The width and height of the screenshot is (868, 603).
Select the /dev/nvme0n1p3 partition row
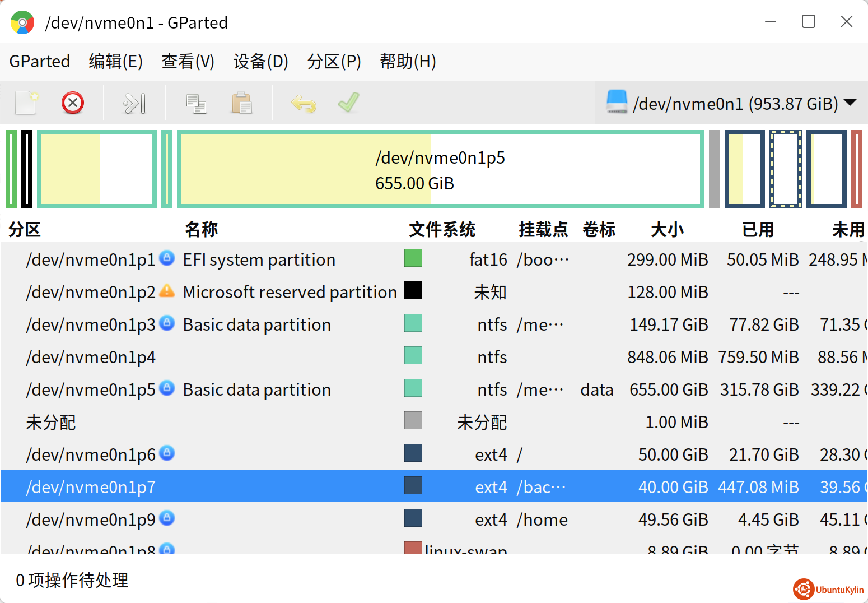click(434, 324)
